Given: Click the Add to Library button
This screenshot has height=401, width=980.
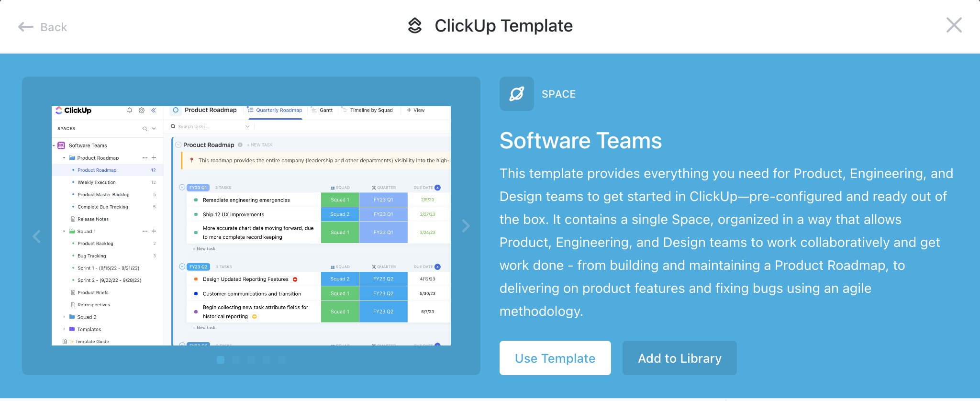Looking at the screenshot, I should (x=679, y=358).
